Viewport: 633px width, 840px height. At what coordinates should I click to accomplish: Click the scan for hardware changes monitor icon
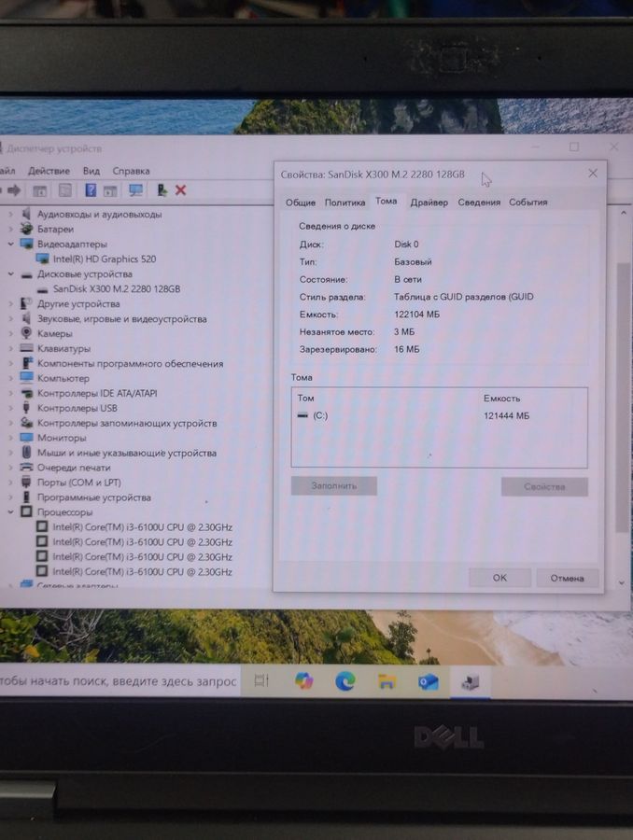click(x=136, y=190)
